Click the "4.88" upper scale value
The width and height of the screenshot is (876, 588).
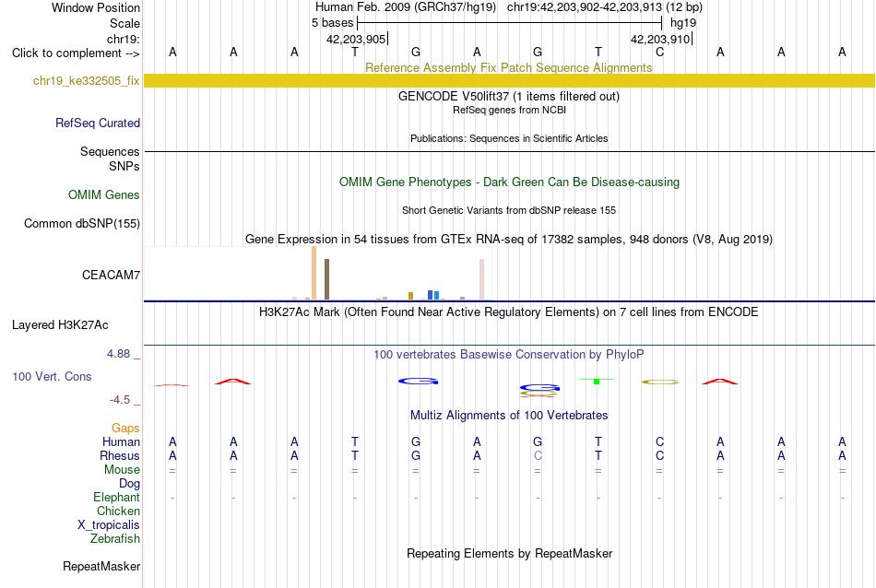(x=118, y=354)
